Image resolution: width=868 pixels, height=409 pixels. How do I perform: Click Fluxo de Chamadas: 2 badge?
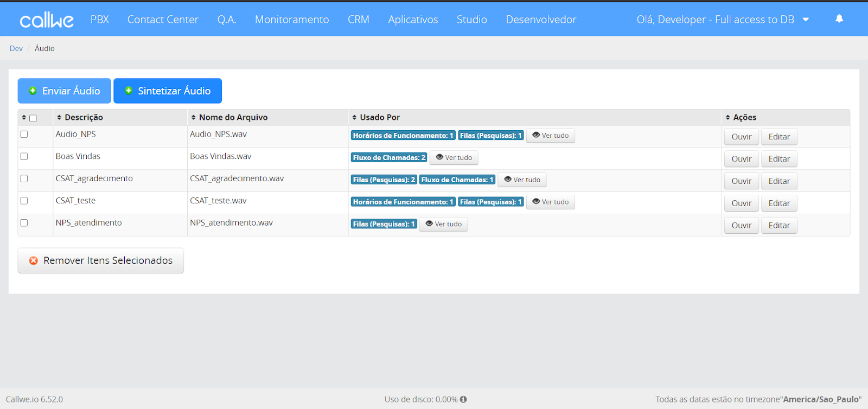point(389,158)
